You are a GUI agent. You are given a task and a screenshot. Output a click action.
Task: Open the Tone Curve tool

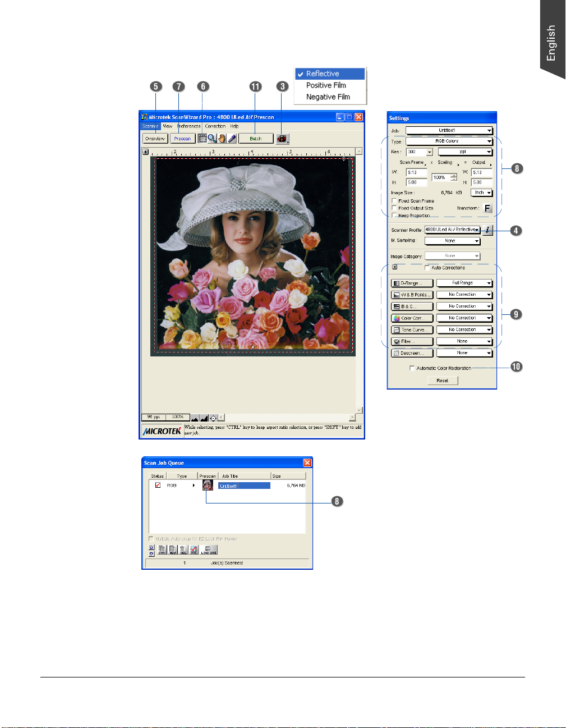pos(412,330)
